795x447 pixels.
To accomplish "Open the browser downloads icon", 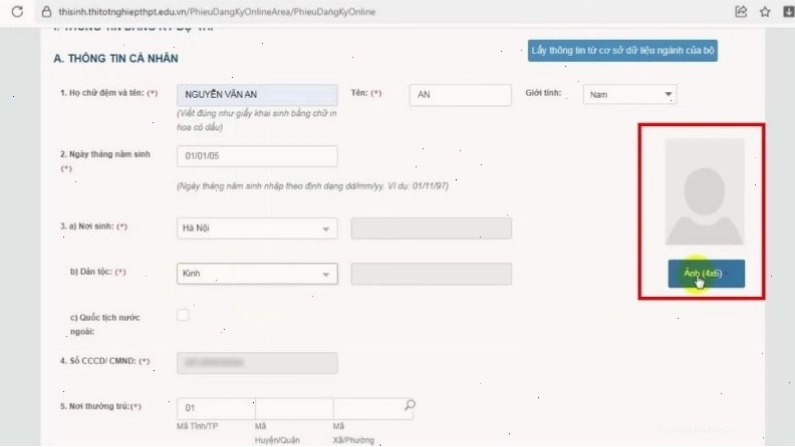I will coord(788,11).
